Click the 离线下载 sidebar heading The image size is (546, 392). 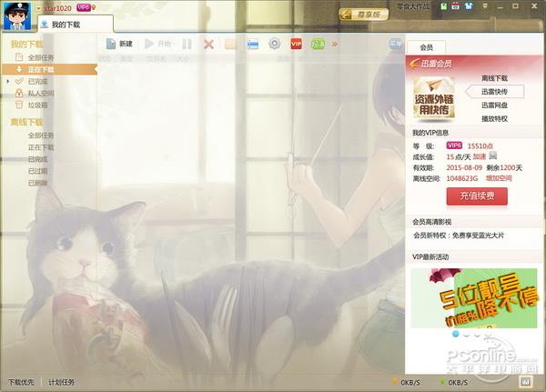click(x=26, y=122)
